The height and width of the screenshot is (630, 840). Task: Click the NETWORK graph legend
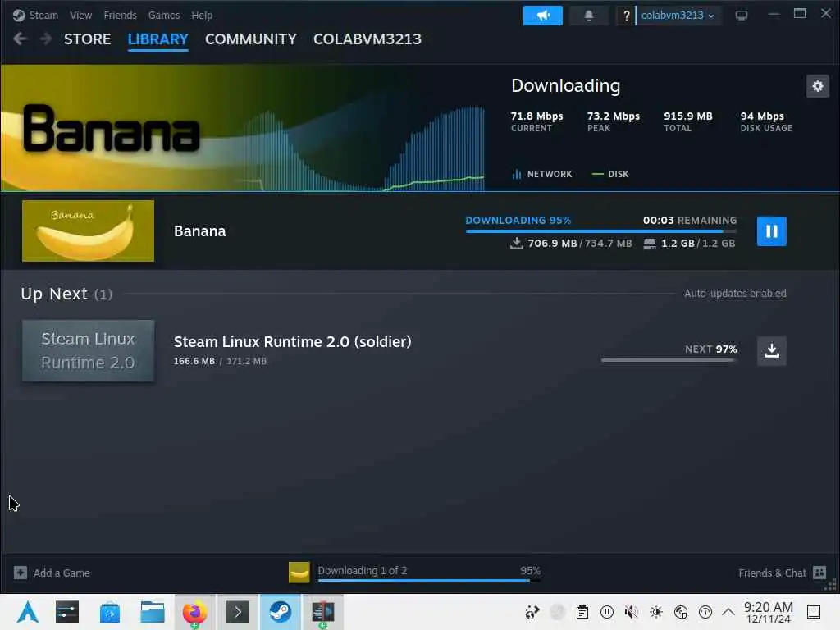click(x=542, y=174)
